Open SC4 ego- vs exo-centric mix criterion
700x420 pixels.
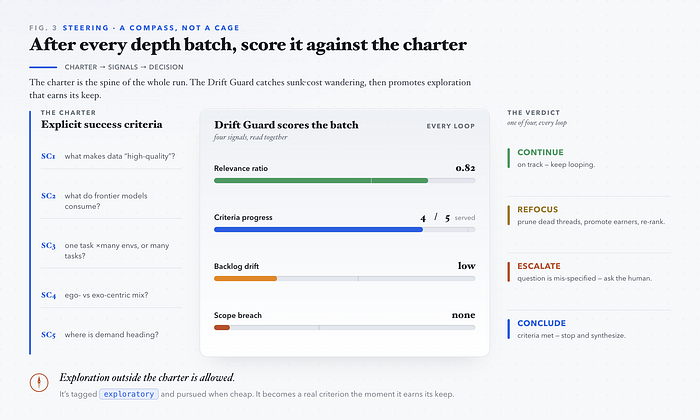tap(112, 295)
